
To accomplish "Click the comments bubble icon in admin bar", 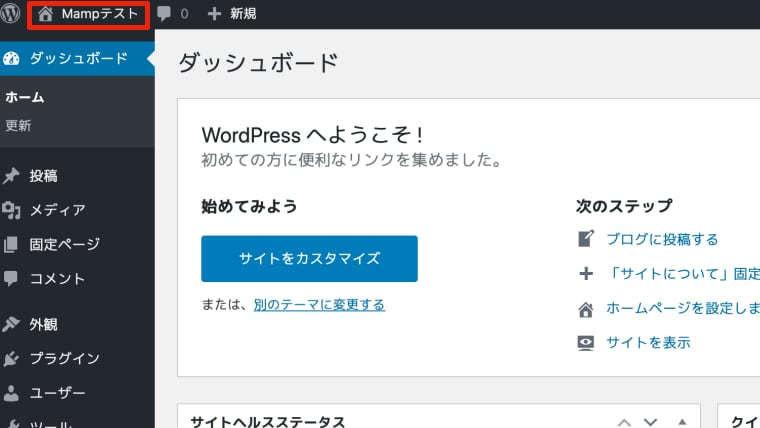I will (x=164, y=14).
